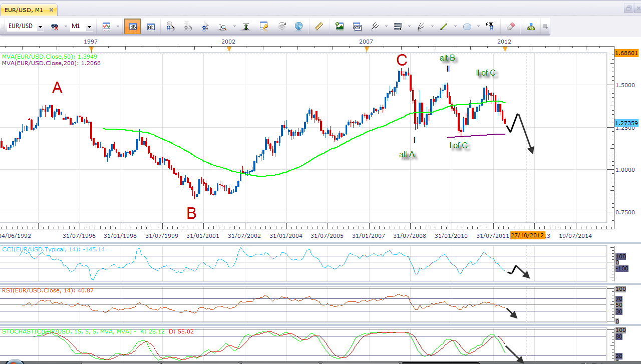Click the 2002 orange timeline marker

pyautogui.click(x=228, y=49)
